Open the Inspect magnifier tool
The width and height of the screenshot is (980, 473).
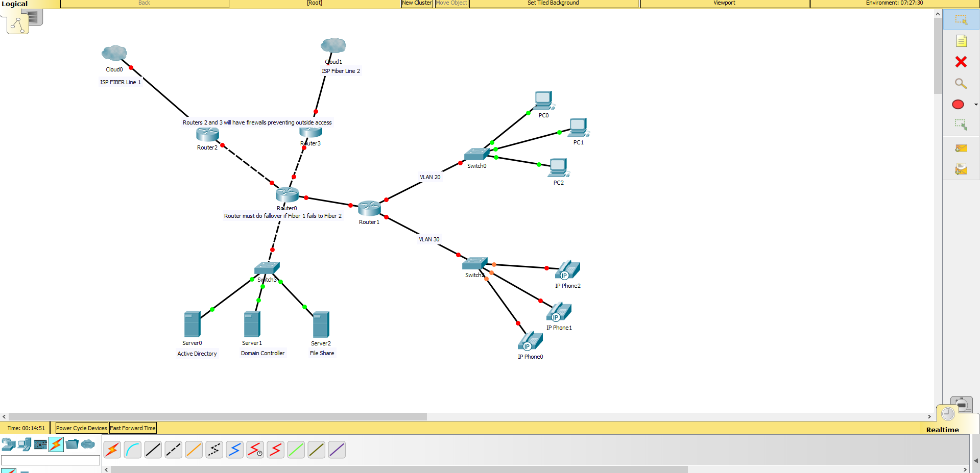point(962,83)
